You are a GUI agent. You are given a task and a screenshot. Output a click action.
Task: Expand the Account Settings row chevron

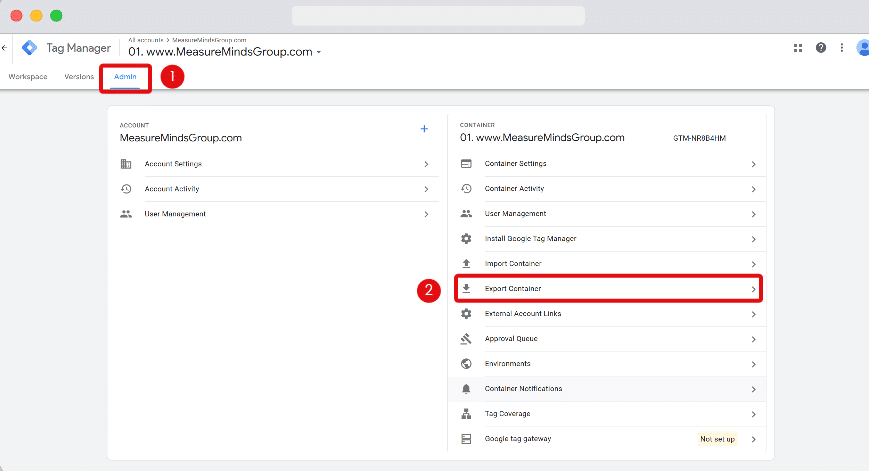[x=426, y=164]
